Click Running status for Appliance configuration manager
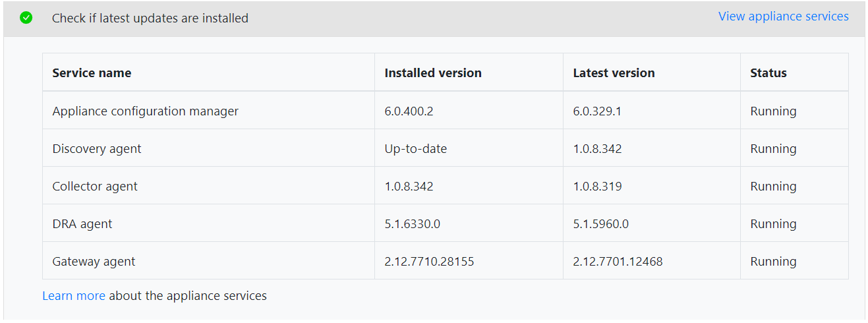 point(773,111)
